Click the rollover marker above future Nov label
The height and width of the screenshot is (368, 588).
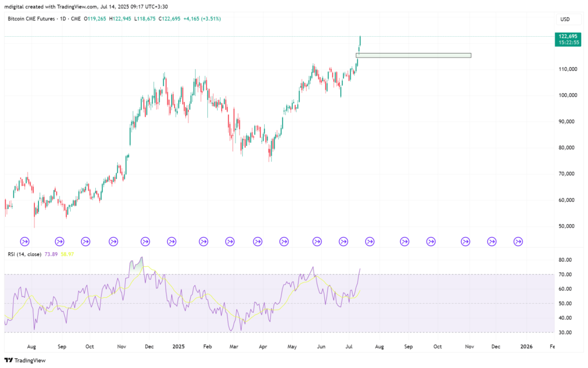[x=465, y=241]
